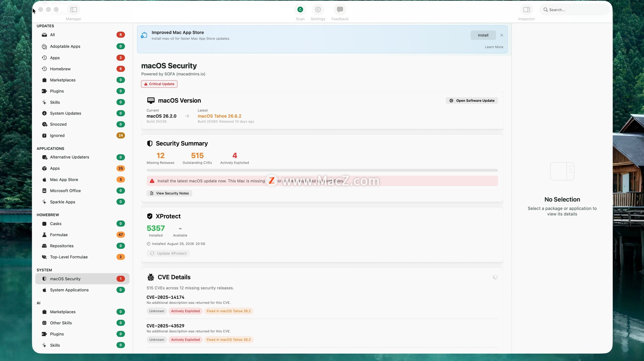Click the Mac App Store apple icon
644x361 pixels.
click(x=44, y=179)
